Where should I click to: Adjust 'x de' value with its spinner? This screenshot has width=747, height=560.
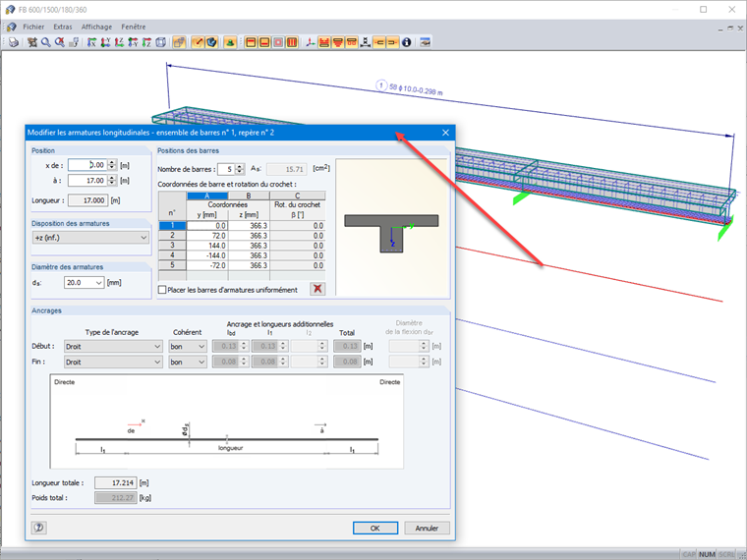[x=112, y=165]
